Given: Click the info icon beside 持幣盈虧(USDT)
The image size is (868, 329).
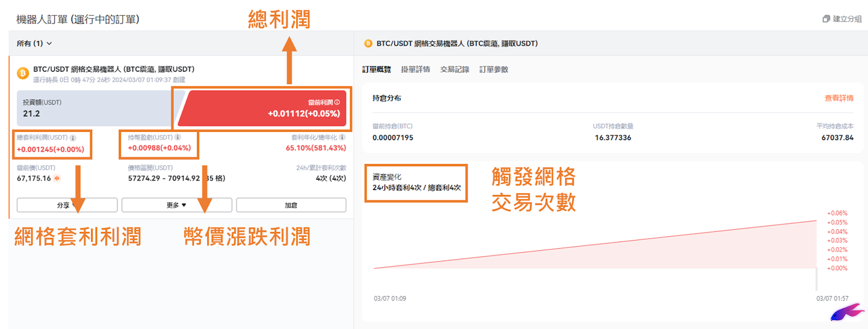Looking at the screenshot, I should click(x=177, y=137).
